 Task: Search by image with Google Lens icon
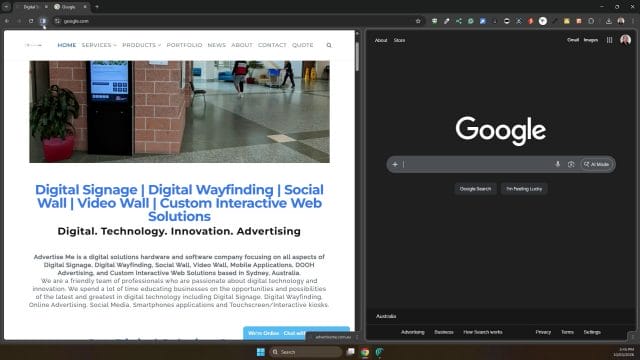(x=571, y=164)
